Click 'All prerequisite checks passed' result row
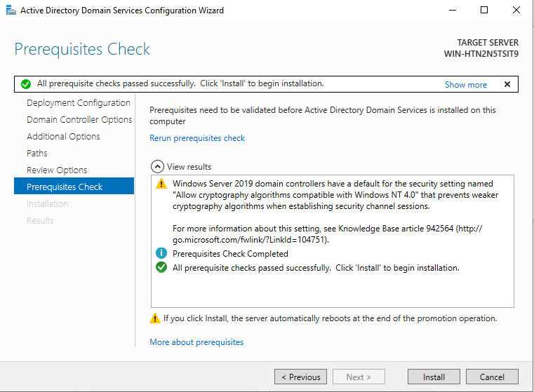Viewport: 534px width, 392px height. (316, 268)
